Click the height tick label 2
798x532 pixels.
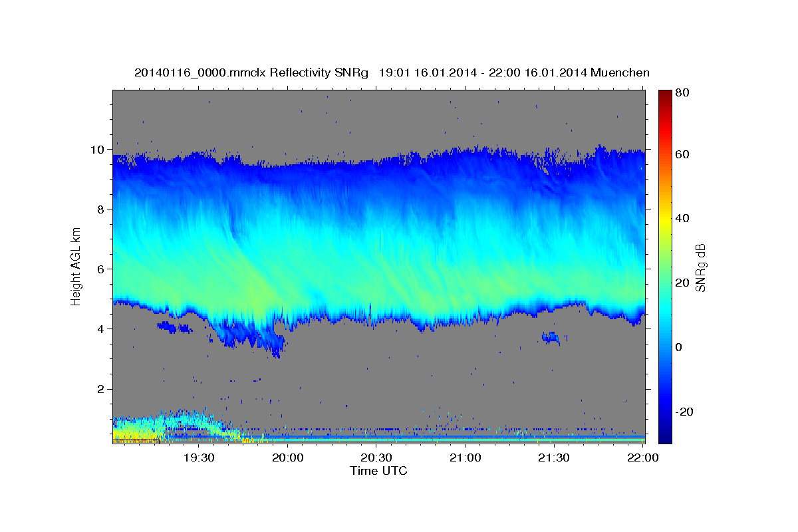(102, 388)
